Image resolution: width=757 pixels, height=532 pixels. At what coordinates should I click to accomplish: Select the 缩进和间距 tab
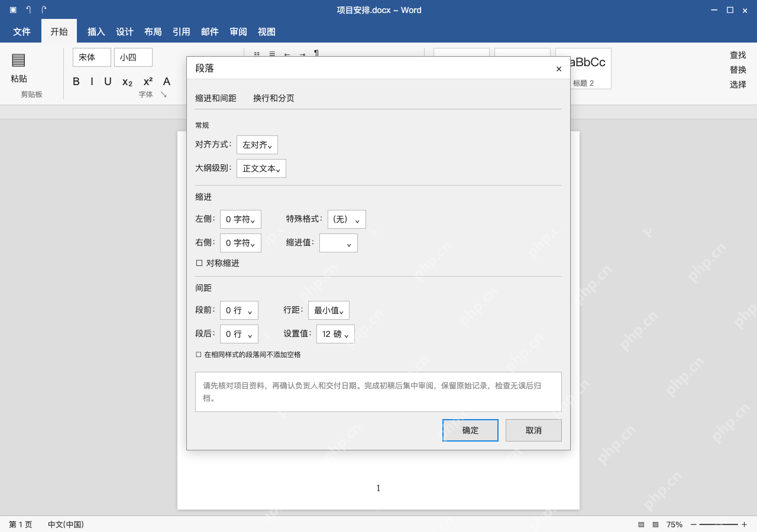[216, 98]
